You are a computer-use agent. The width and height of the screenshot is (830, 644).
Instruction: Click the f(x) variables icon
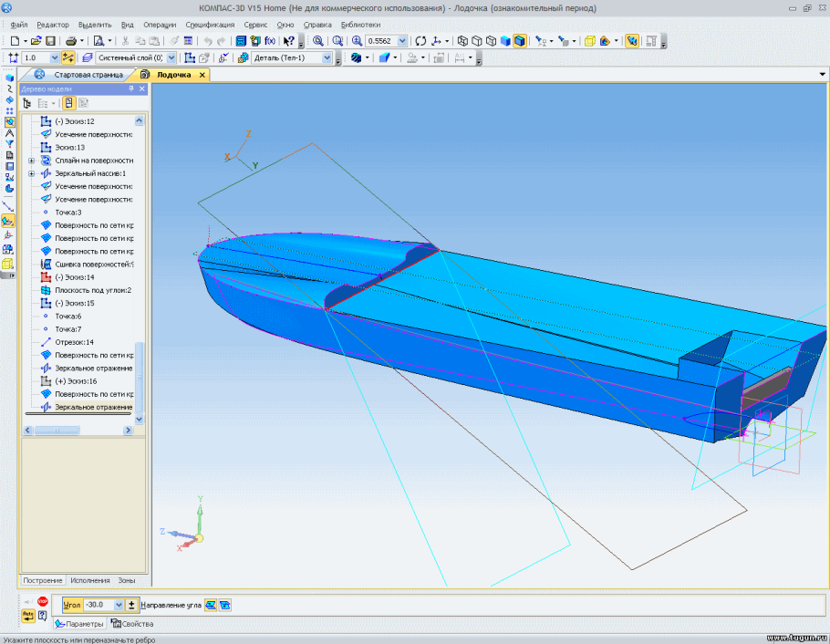pyautogui.click(x=269, y=41)
